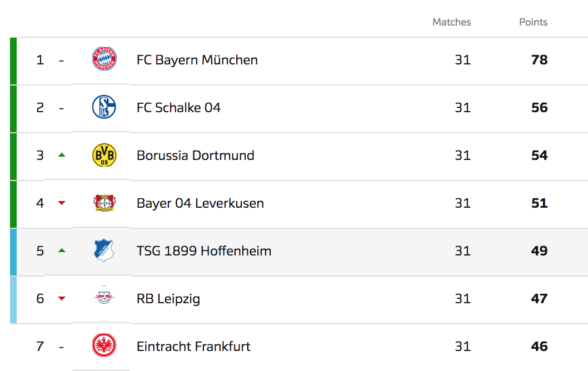Image resolution: width=588 pixels, height=371 pixels.
Task: Click the RB Leipzig team name
Action: tap(168, 299)
